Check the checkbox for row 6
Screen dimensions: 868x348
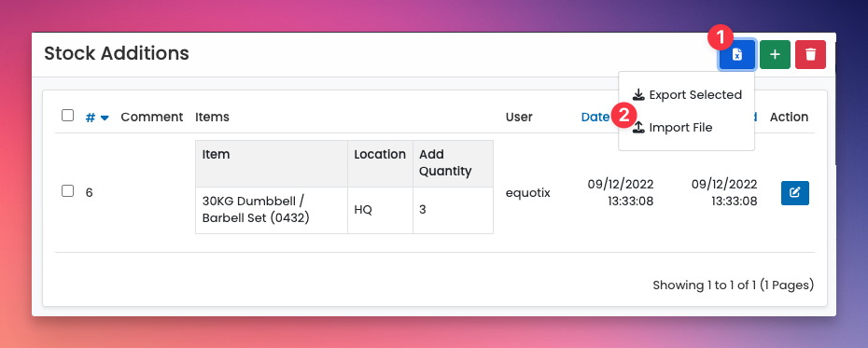click(x=67, y=191)
